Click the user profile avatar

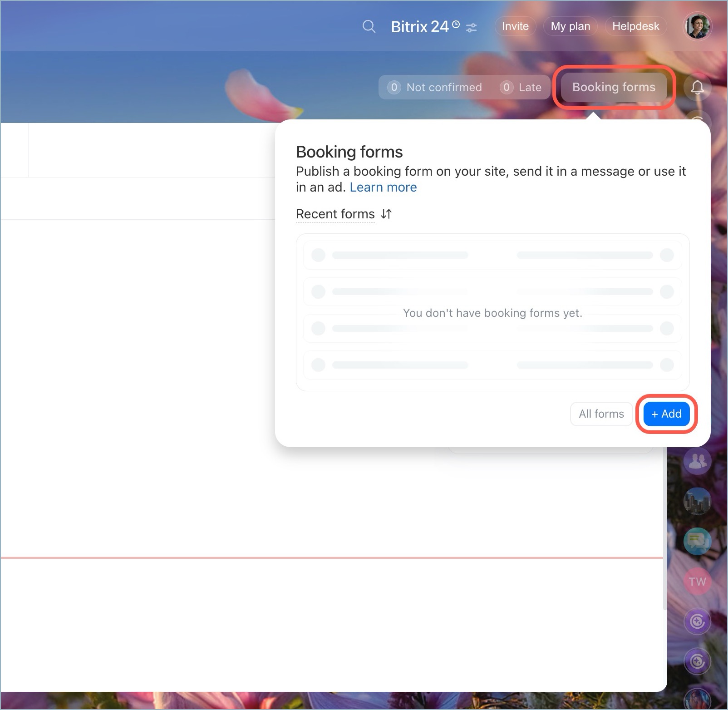click(697, 27)
